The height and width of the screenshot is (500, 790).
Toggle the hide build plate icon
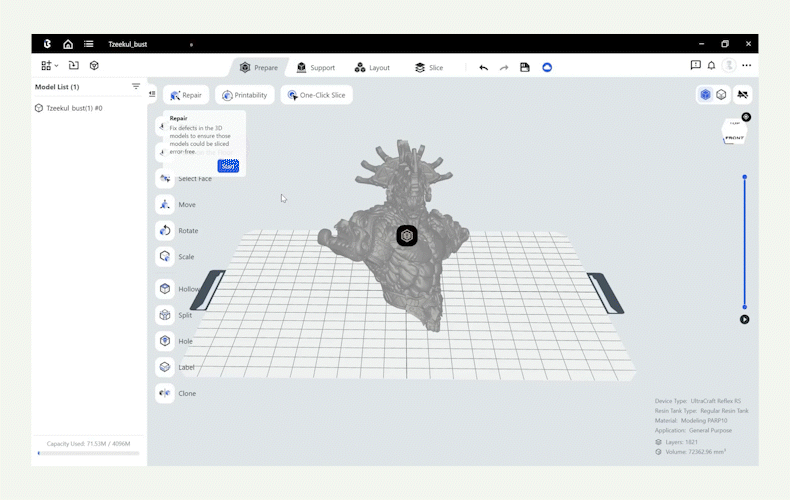click(742, 94)
